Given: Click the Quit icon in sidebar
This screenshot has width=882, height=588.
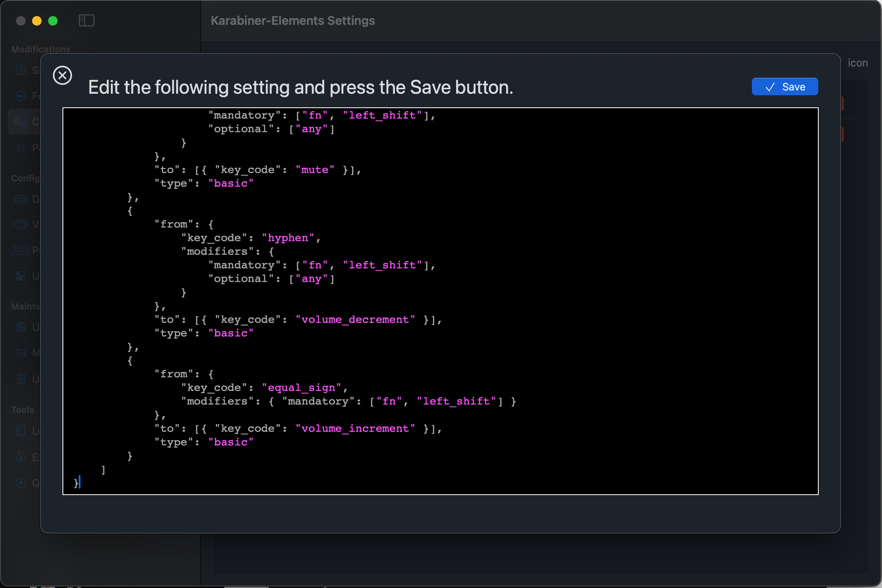Looking at the screenshot, I should (21, 483).
